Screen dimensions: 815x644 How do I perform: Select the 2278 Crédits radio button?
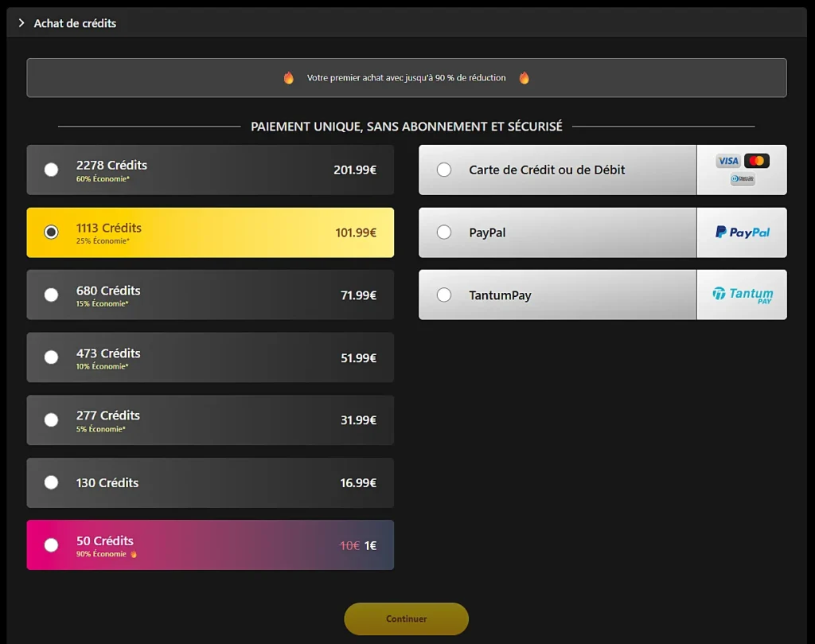[x=51, y=170]
